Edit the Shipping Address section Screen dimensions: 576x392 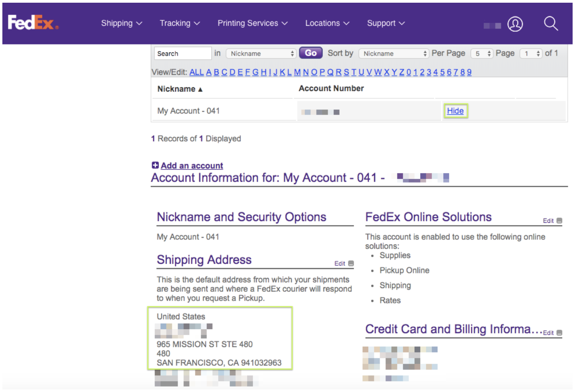(x=340, y=263)
